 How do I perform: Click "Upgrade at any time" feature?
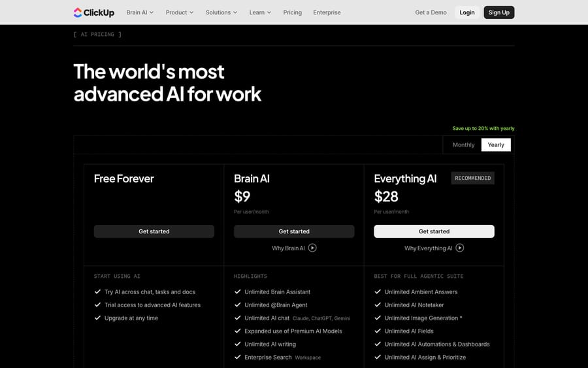[x=131, y=318]
